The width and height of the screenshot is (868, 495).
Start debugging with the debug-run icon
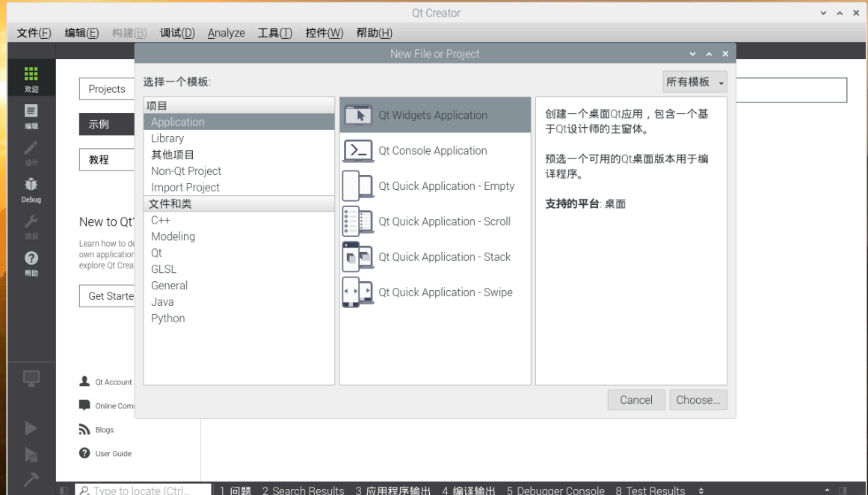click(x=31, y=455)
